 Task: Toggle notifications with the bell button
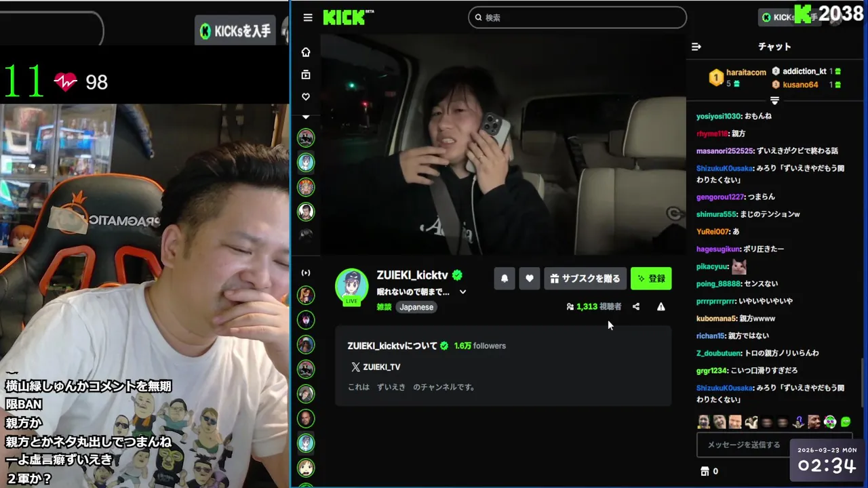pos(505,279)
